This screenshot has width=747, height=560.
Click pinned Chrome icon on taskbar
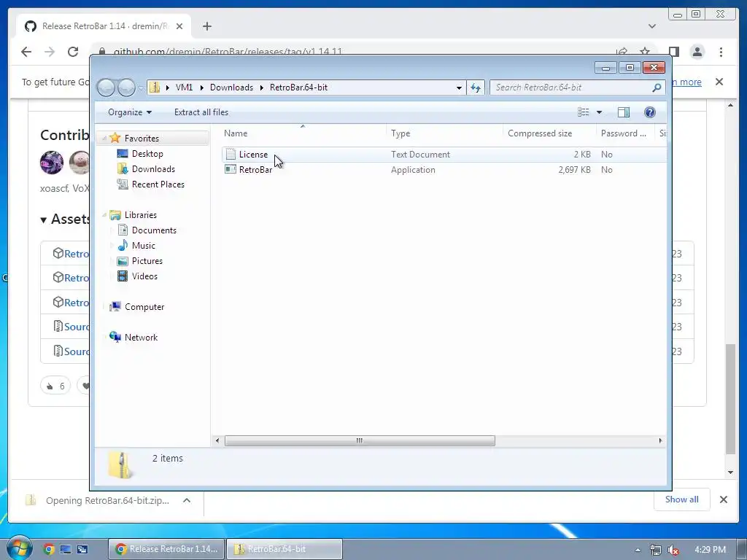pyautogui.click(x=49, y=549)
